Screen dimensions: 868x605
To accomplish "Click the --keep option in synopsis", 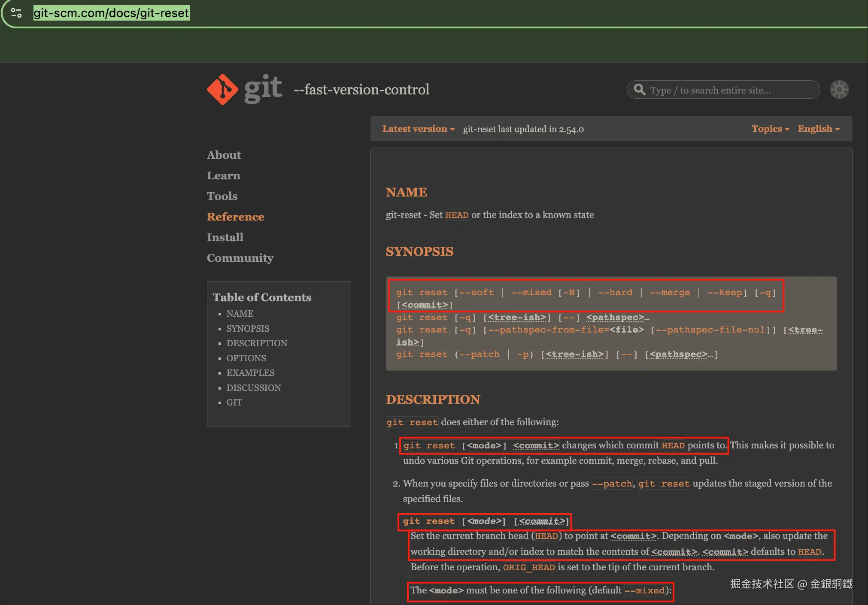I will click(725, 293).
